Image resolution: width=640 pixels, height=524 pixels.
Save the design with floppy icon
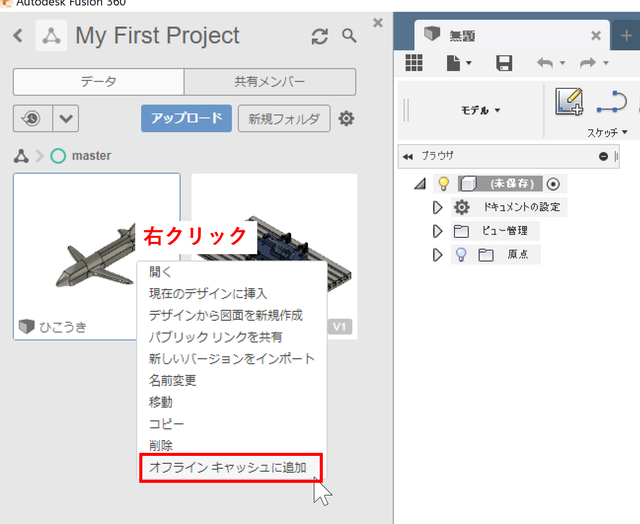[x=504, y=63]
